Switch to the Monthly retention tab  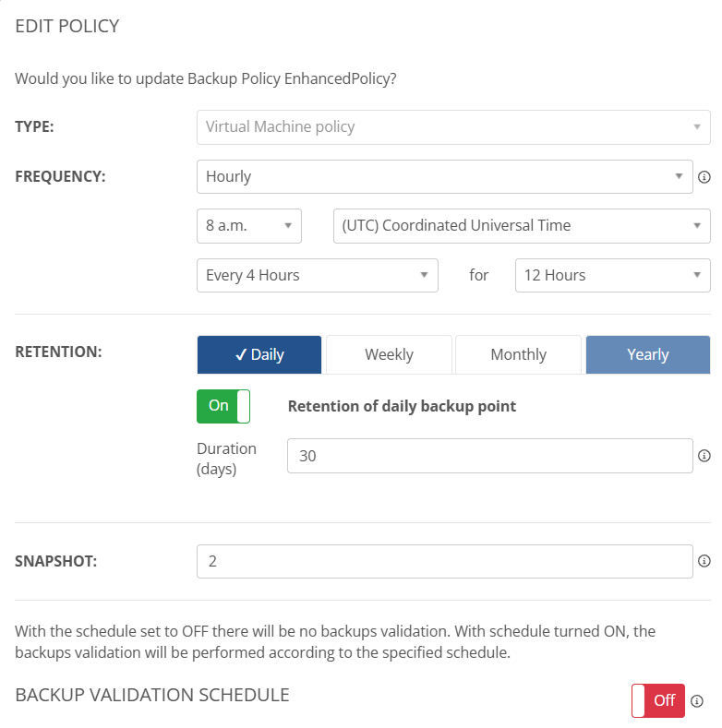[x=518, y=354]
